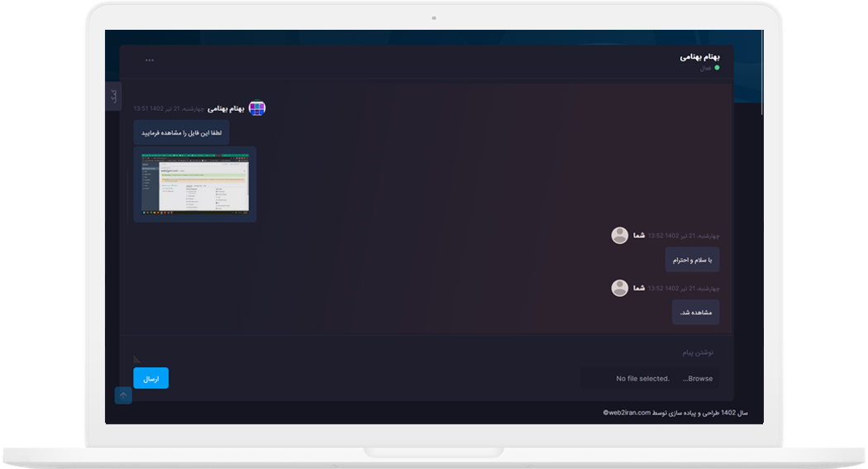868x469 pixels.
Task: Click the web2iran.com footer link
Action: coord(627,413)
